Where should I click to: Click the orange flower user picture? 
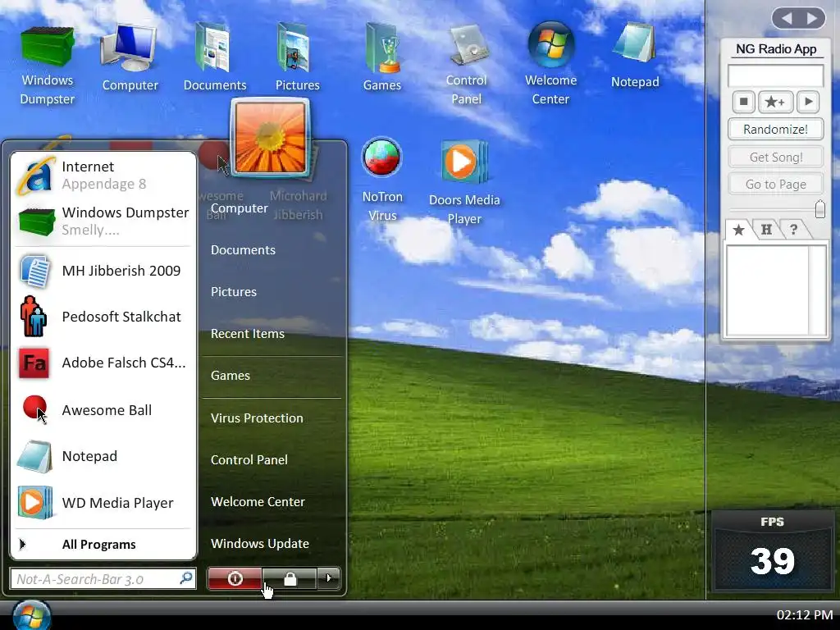coord(271,137)
